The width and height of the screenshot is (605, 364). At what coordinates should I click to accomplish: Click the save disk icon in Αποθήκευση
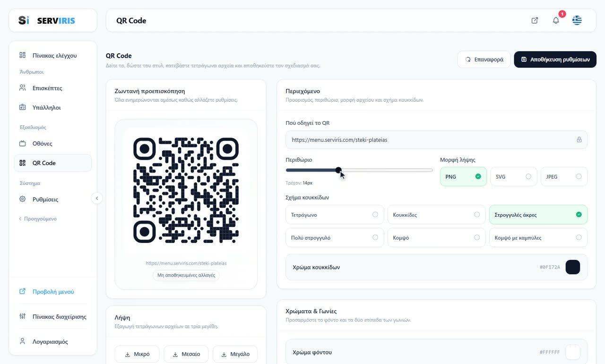pyautogui.click(x=524, y=60)
